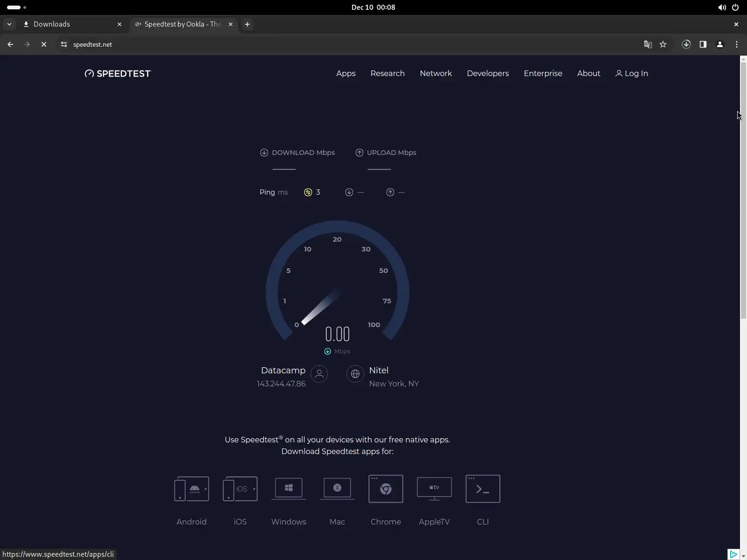The image size is (747, 560).
Task: Click the AdChoices icon at bottom right
Action: [x=733, y=554]
